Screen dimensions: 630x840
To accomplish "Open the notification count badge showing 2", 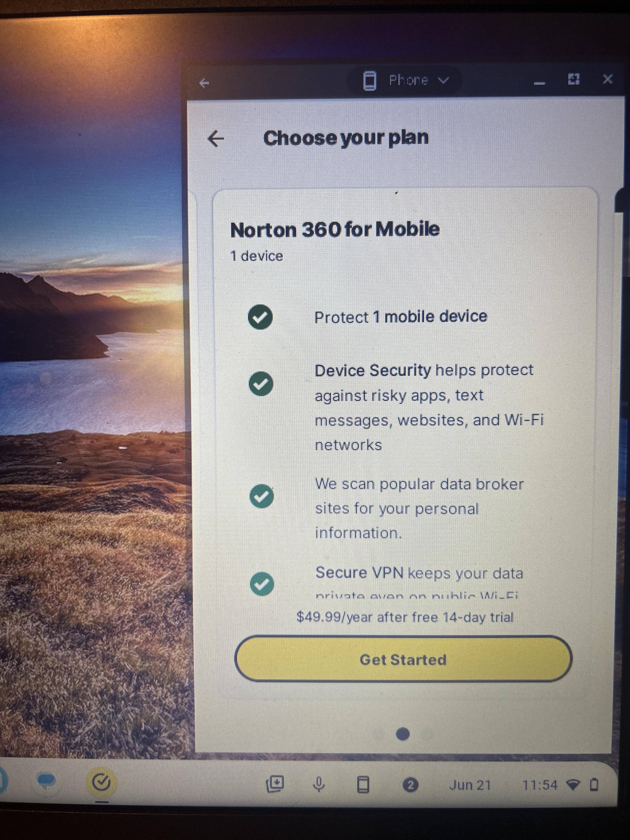I will click(410, 785).
